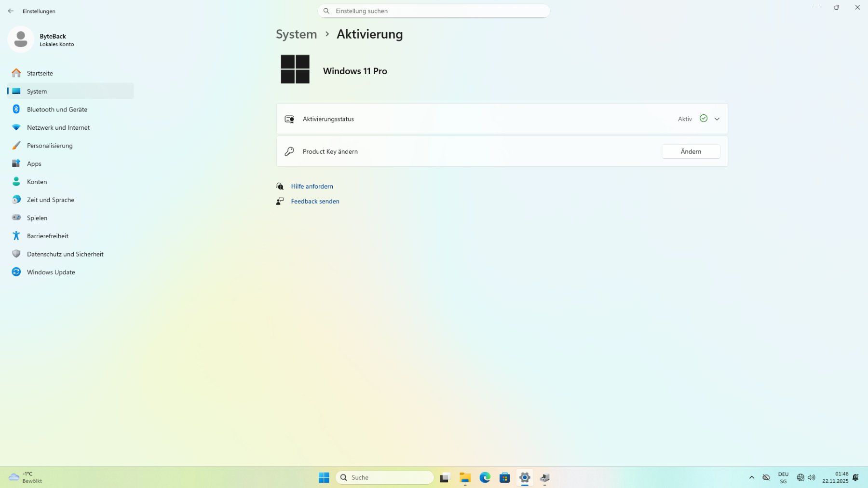
Task: Click the Personalisierung paintbrush icon
Action: 16,146
